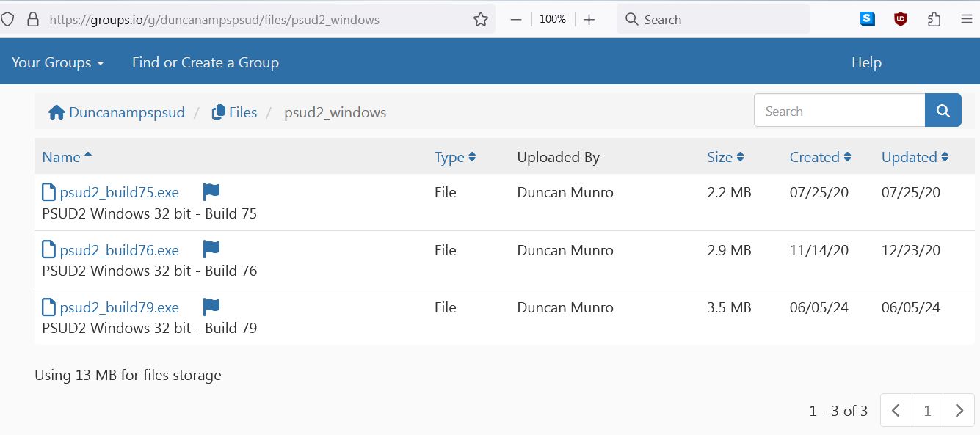Viewport: 980px width, 435px height.
Task: Click the 12/23/20 updated date
Action: [x=911, y=250]
